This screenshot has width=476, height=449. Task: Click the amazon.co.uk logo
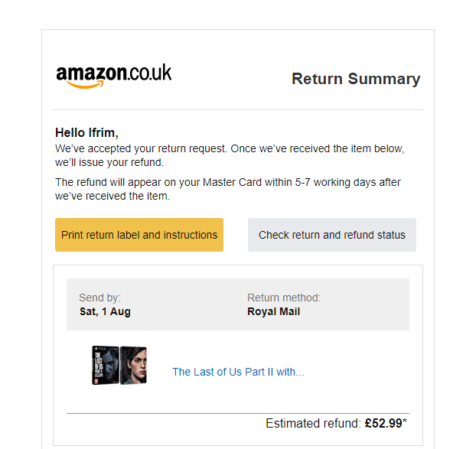coord(113,76)
